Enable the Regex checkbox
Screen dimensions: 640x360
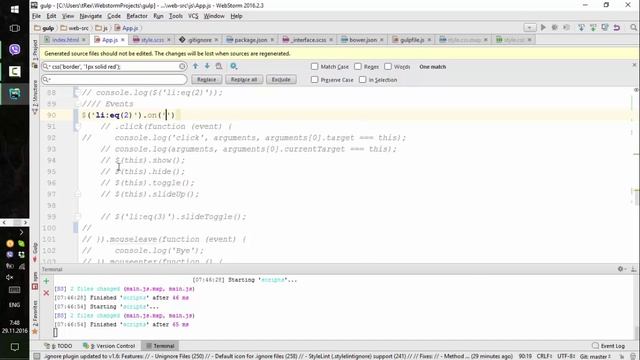point(358,66)
